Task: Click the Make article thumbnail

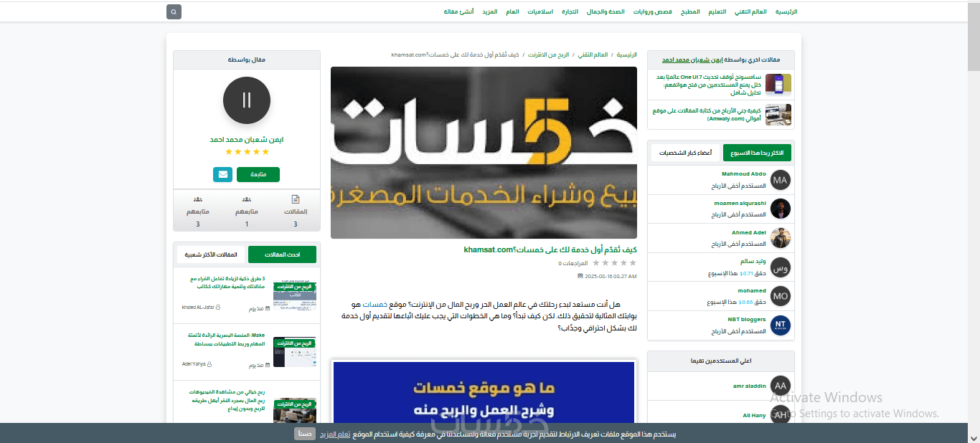Action: pos(295,353)
